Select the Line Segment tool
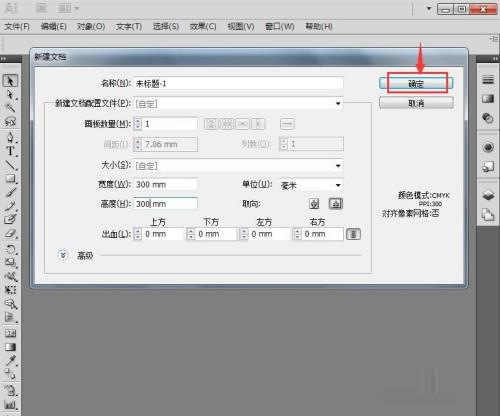500x416 pixels. pos(10,165)
